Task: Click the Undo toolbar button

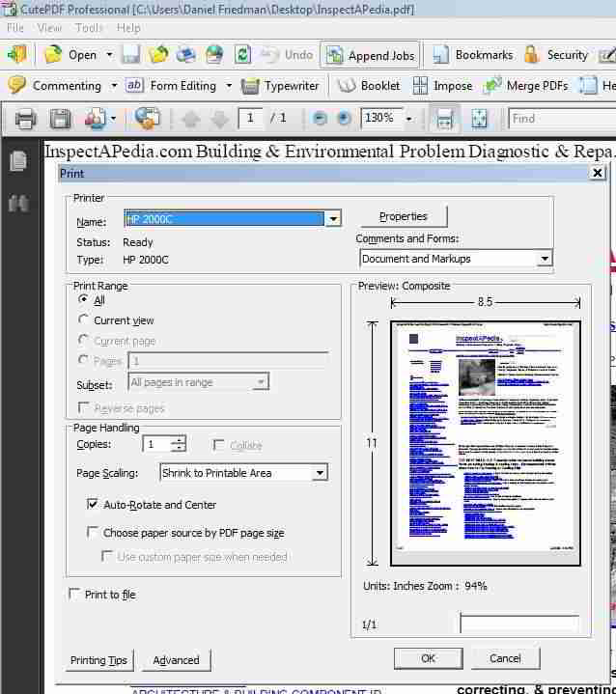Action: (288, 55)
